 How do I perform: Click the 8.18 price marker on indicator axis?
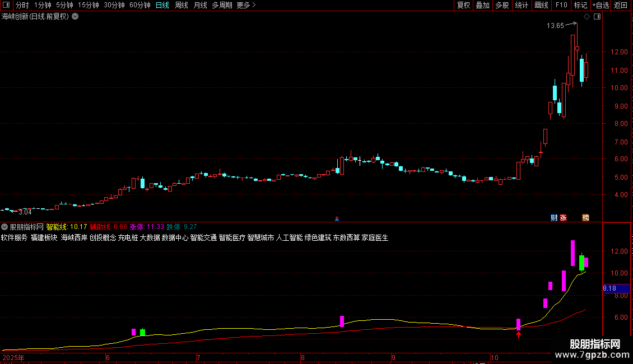click(616, 288)
